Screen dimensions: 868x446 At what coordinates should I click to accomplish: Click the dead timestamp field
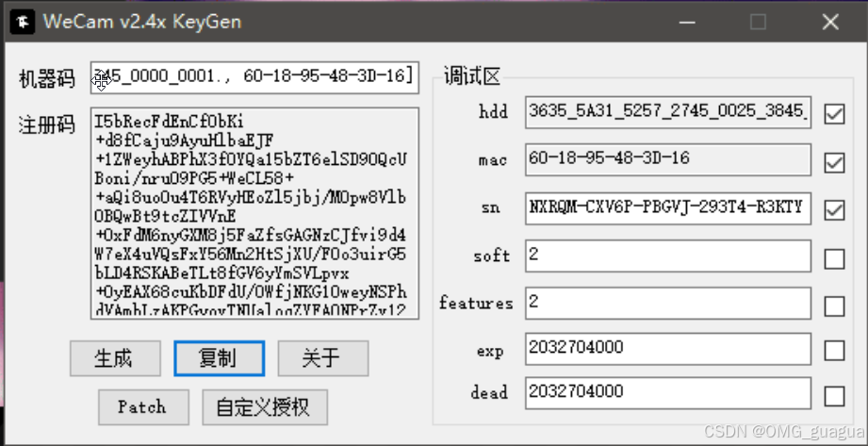(668, 393)
